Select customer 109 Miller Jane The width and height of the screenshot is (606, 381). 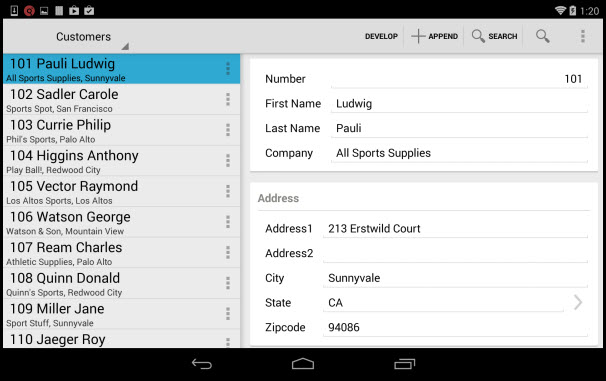[121, 313]
